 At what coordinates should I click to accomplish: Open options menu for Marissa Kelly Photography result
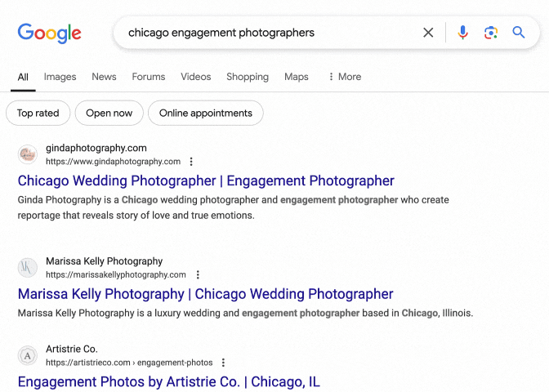pyautogui.click(x=198, y=274)
